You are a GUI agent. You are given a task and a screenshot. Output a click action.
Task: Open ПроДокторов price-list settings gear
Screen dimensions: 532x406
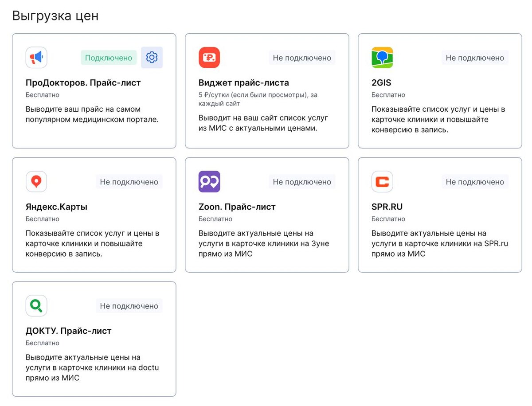click(x=152, y=58)
